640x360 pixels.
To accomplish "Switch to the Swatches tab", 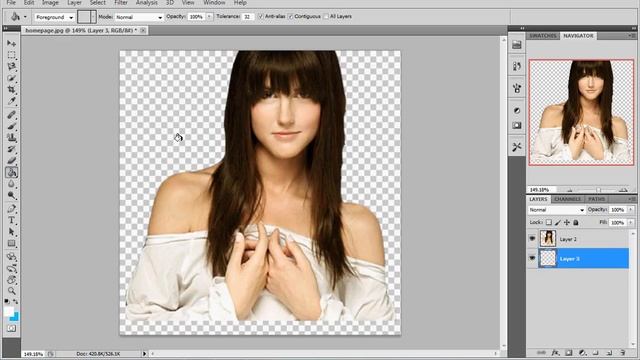I will (x=543, y=36).
